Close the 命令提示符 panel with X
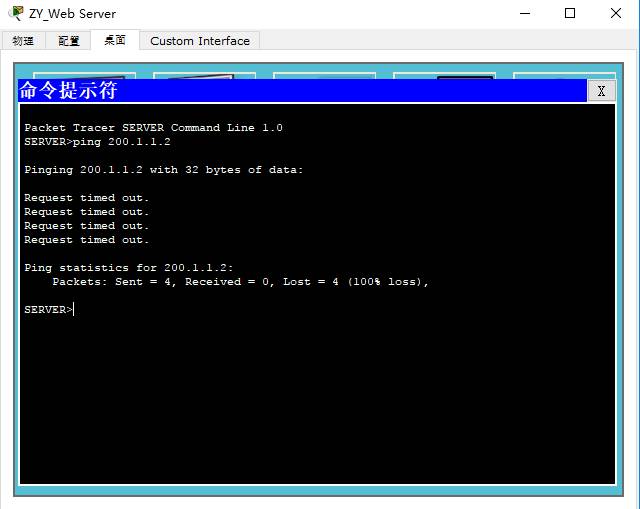The height and width of the screenshot is (509, 640). (x=601, y=91)
